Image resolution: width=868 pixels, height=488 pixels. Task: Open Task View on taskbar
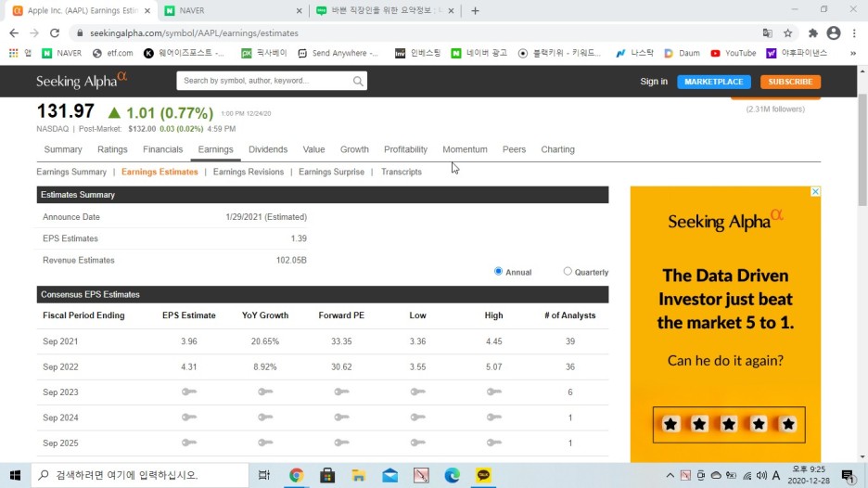click(264, 475)
